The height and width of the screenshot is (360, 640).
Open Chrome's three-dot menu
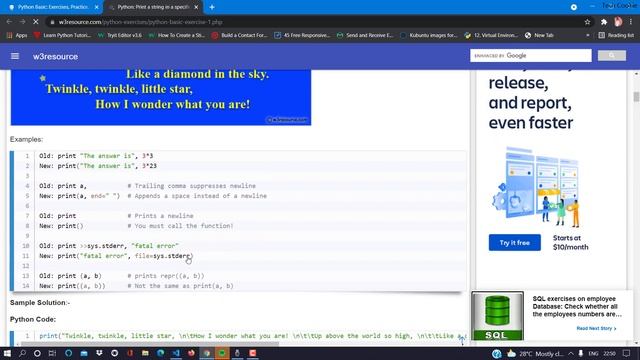631,22
